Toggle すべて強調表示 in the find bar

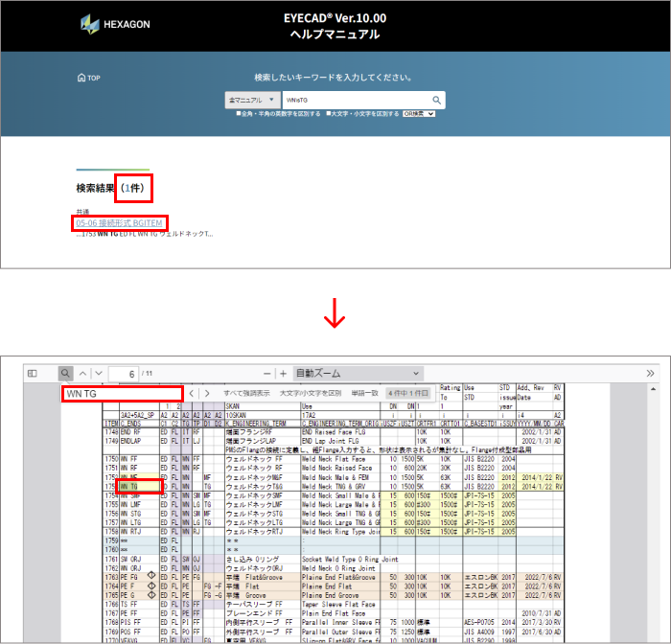pyautogui.click(x=246, y=393)
